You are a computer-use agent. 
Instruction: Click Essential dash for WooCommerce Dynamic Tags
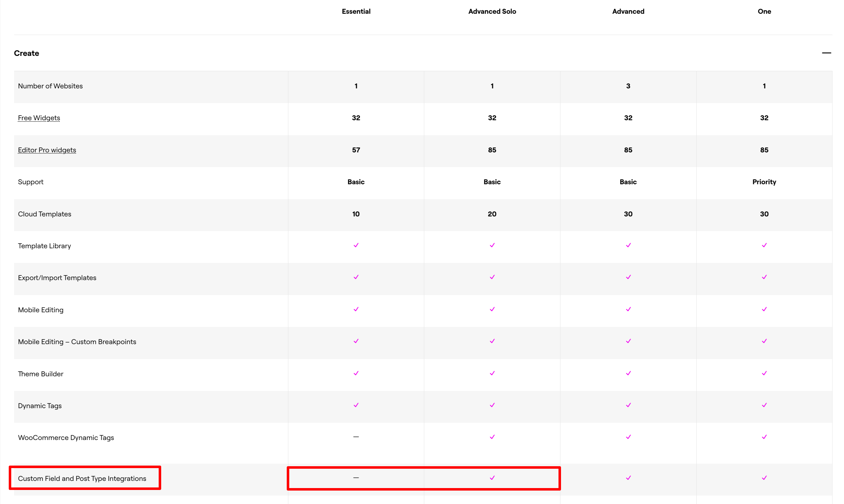pos(356,437)
